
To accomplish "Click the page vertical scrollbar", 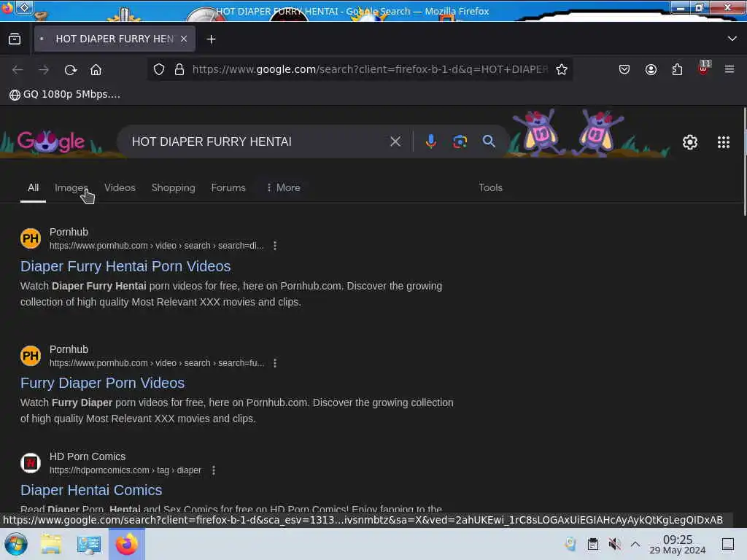I will click(744, 162).
